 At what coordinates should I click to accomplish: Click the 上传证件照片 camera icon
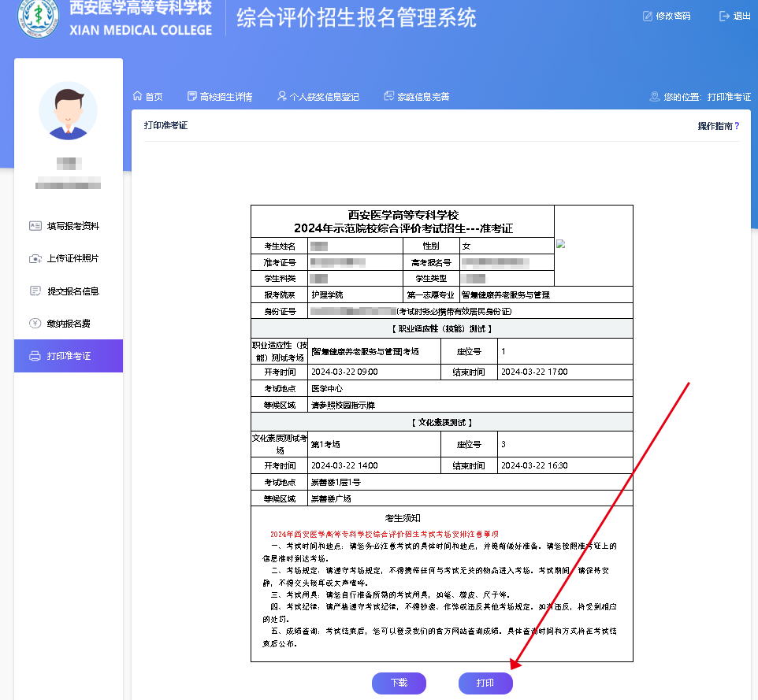(x=35, y=258)
